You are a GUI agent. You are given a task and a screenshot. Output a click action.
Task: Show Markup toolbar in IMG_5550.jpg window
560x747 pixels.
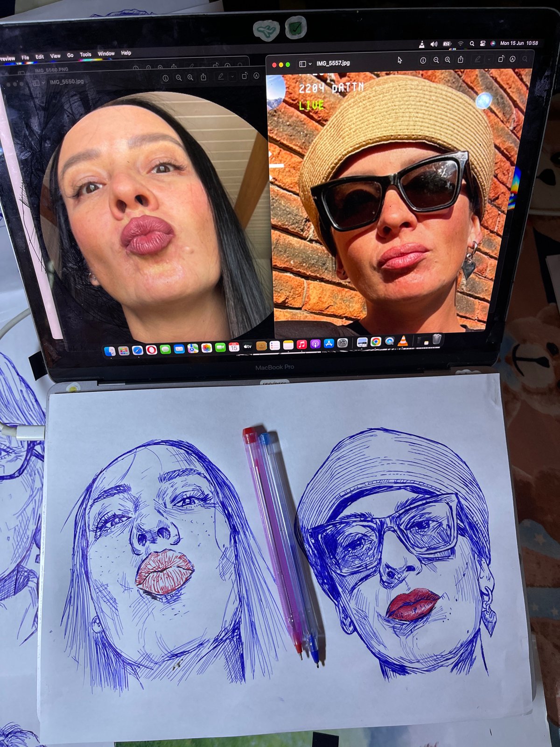click(x=256, y=75)
